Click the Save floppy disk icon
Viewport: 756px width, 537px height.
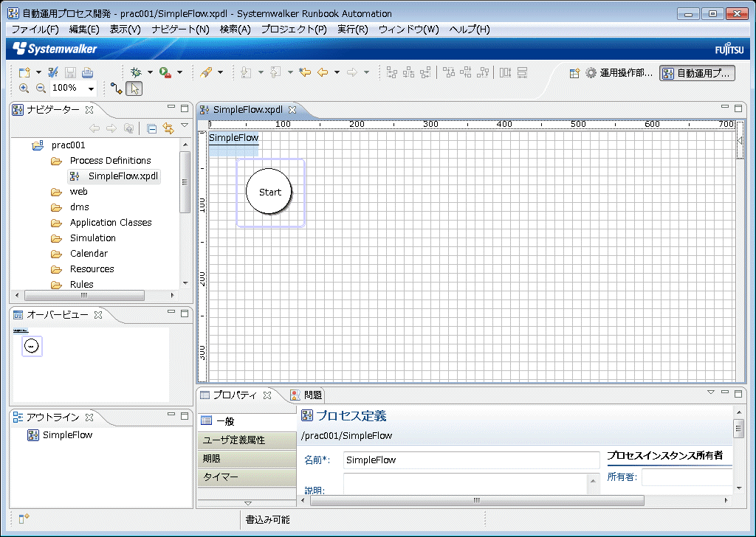[x=70, y=73]
